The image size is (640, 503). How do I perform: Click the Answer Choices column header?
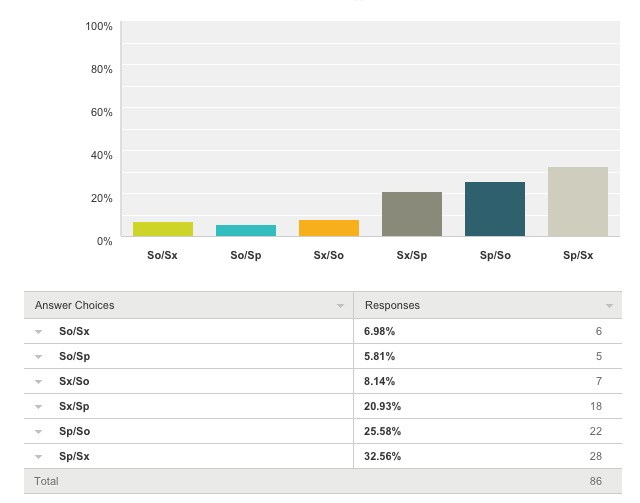coord(75,305)
